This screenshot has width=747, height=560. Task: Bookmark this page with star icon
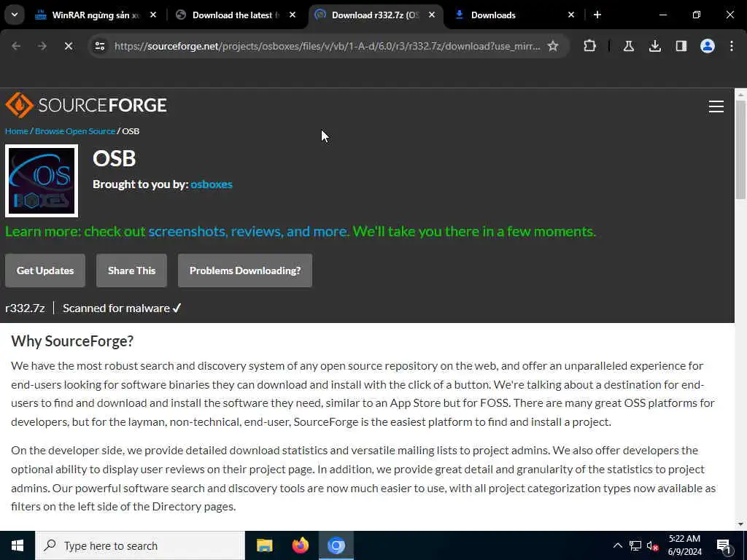553,46
